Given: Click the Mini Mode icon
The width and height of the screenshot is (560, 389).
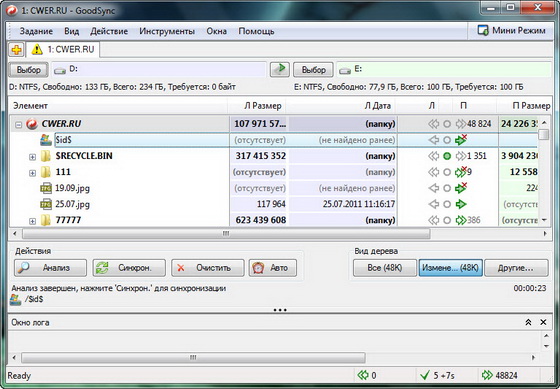Looking at the screenshot, I should point(483,31).
